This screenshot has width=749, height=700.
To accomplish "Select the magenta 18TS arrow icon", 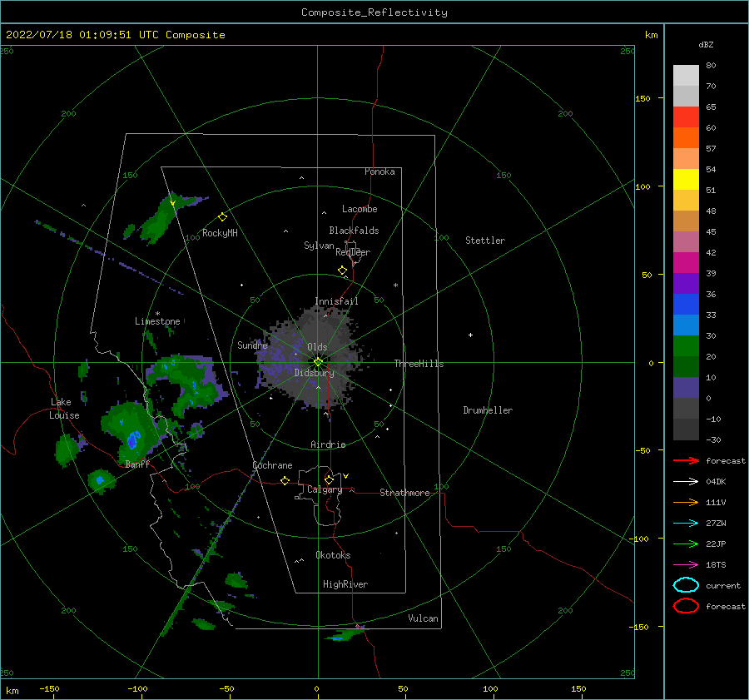I will click(686, 565).
